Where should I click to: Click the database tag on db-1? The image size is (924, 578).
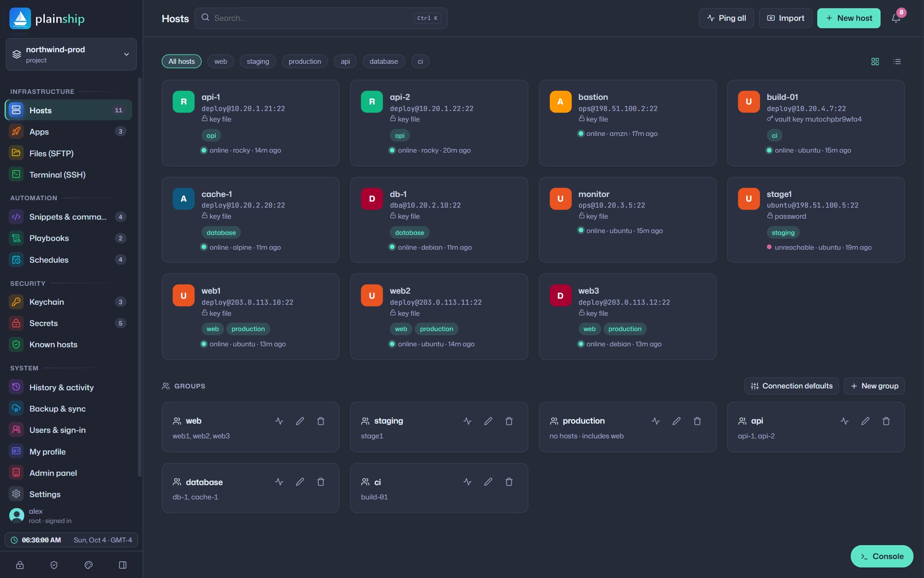pyautogui.click(x=409, y=233)
